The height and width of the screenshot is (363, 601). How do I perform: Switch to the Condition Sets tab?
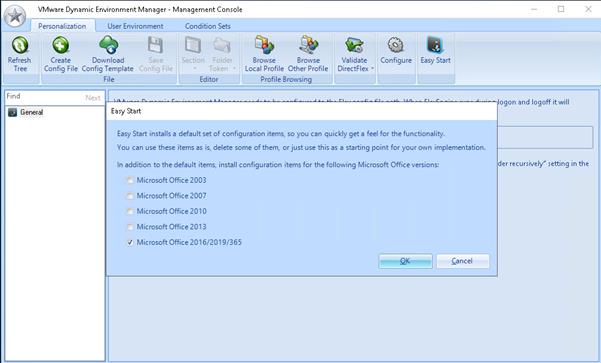point(208,26)
